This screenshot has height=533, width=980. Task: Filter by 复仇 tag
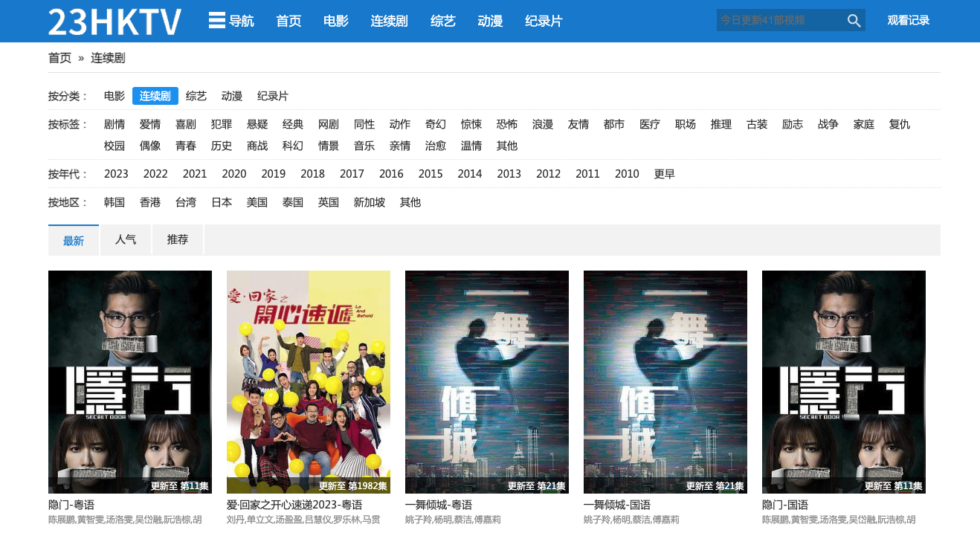pos(900,124)
